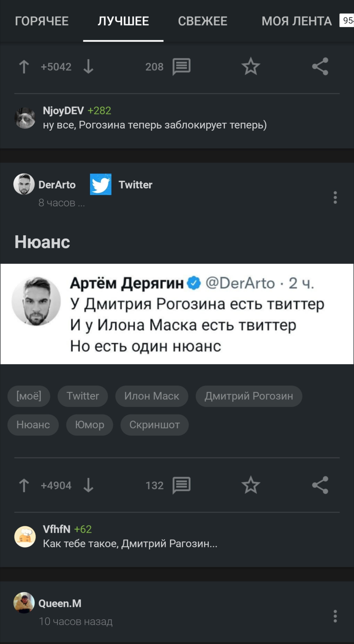Upvote the Нюанс post with +4904
Screen dimensions: 354x644
coord(24,485)
